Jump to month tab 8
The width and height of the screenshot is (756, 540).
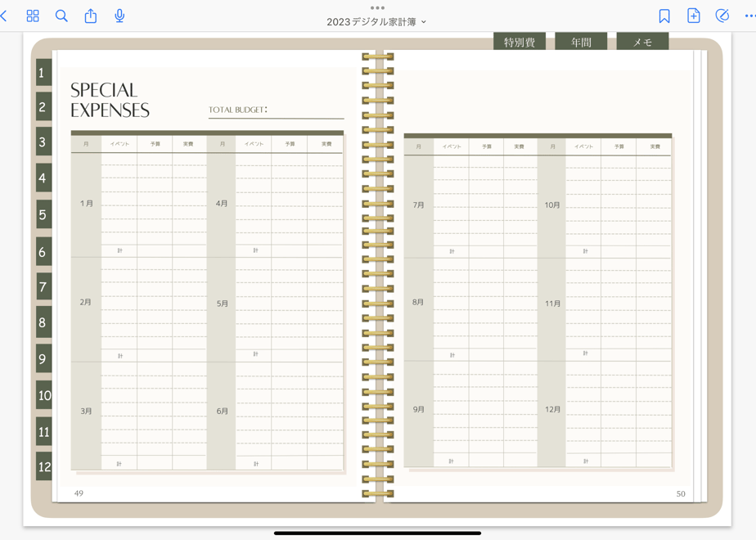[43, 322]
